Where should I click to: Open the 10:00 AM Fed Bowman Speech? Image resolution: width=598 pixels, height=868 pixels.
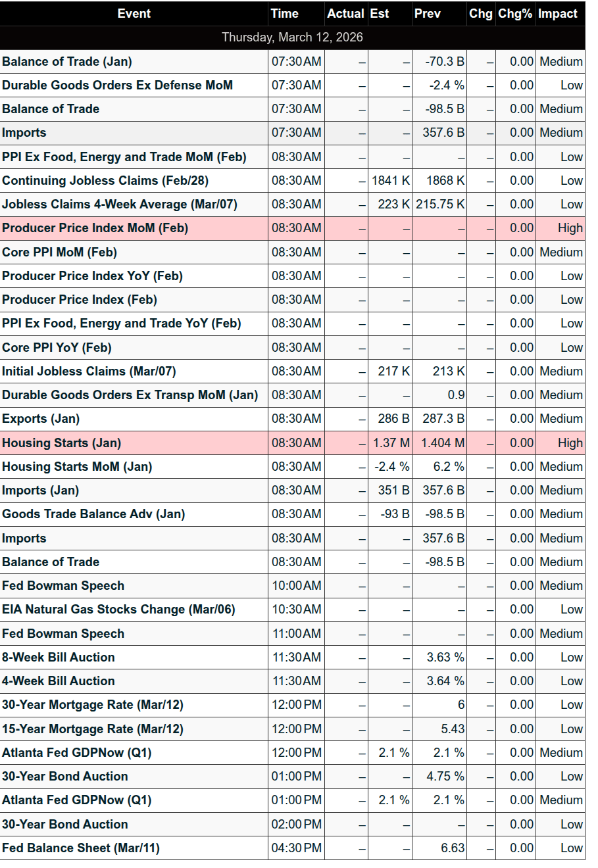click(63, 586)
